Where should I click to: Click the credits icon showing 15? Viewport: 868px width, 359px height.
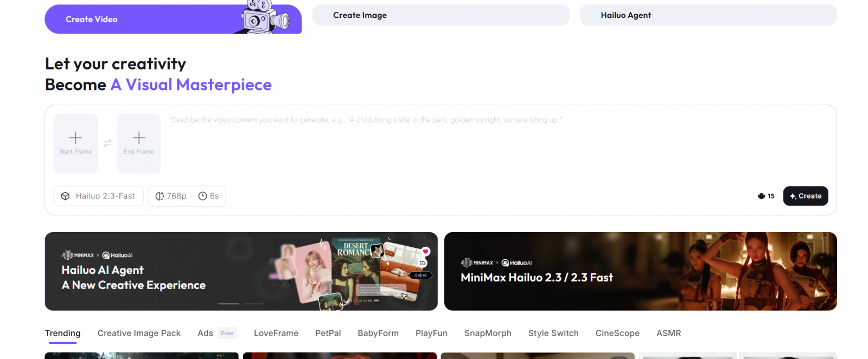[761, 196]
